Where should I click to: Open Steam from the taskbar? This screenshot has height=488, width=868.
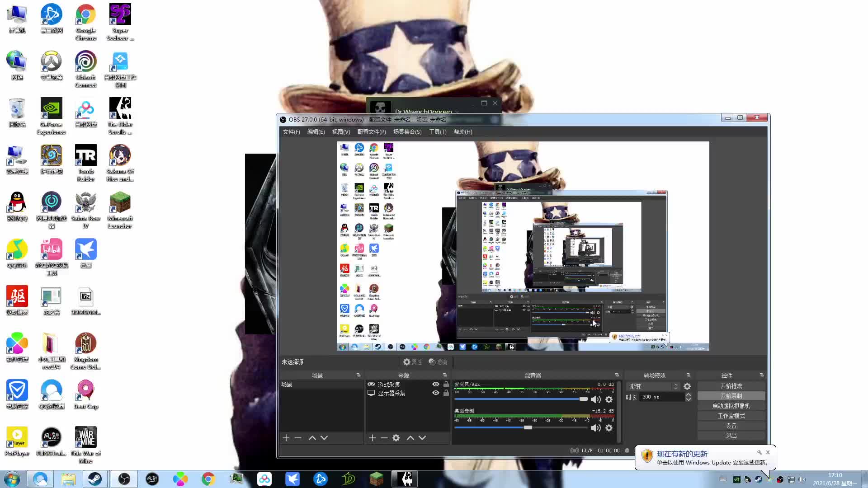click(x=95, y=479)
